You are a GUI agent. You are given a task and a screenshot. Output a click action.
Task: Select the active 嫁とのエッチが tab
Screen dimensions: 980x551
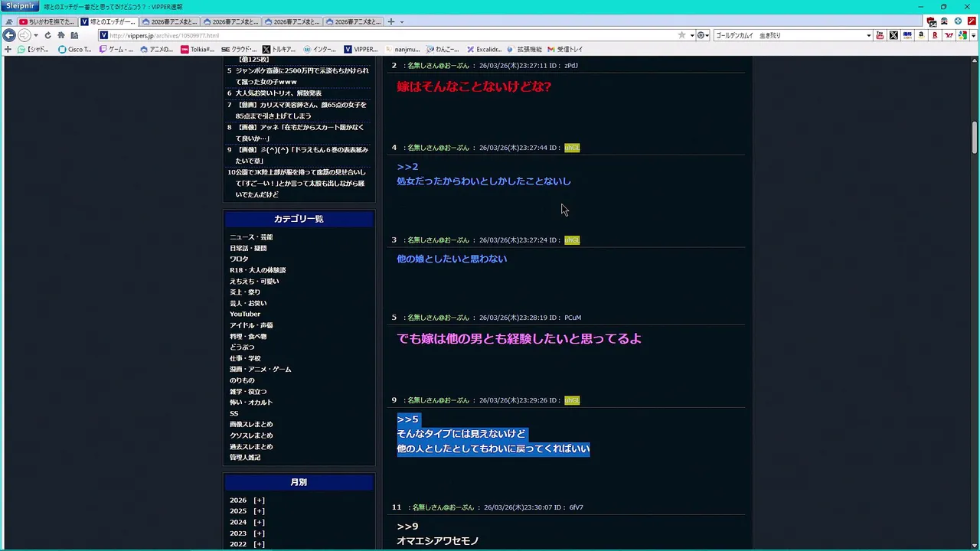(108, 21)
